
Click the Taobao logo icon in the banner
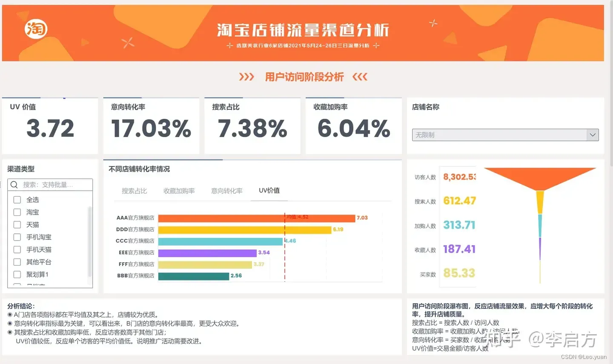pyautogui.click(x=36, y=29)
